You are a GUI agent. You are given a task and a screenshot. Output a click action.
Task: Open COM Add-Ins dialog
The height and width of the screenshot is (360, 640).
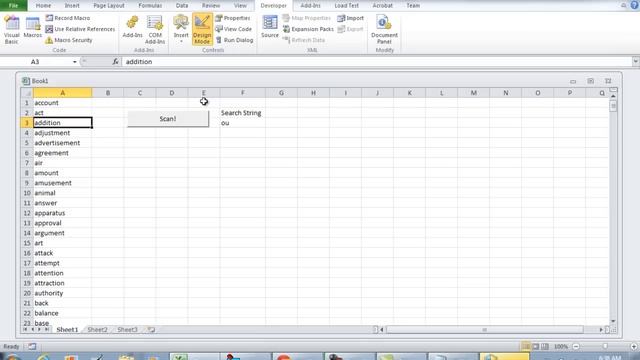pyautogui.click(x=155, y=30)
